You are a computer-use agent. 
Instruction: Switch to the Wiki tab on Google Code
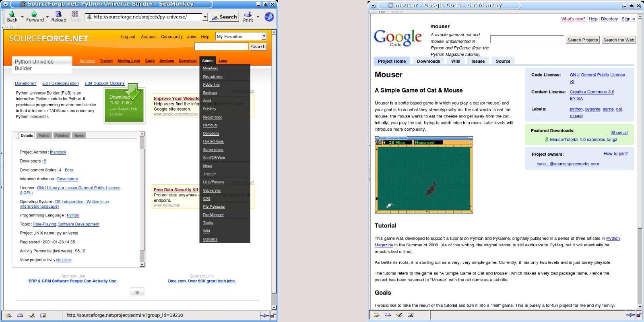(456, 61)
